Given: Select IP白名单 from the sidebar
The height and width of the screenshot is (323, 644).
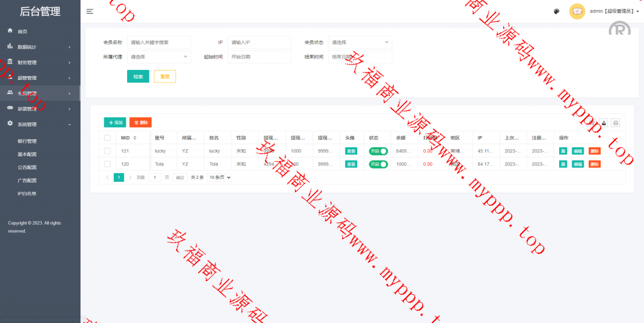Looking at the screenshot, I should pyautogui.click(x=27, y=193).
